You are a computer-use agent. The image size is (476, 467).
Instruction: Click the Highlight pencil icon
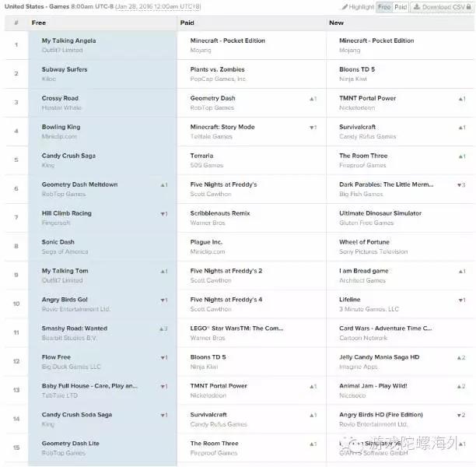(345, 7)
